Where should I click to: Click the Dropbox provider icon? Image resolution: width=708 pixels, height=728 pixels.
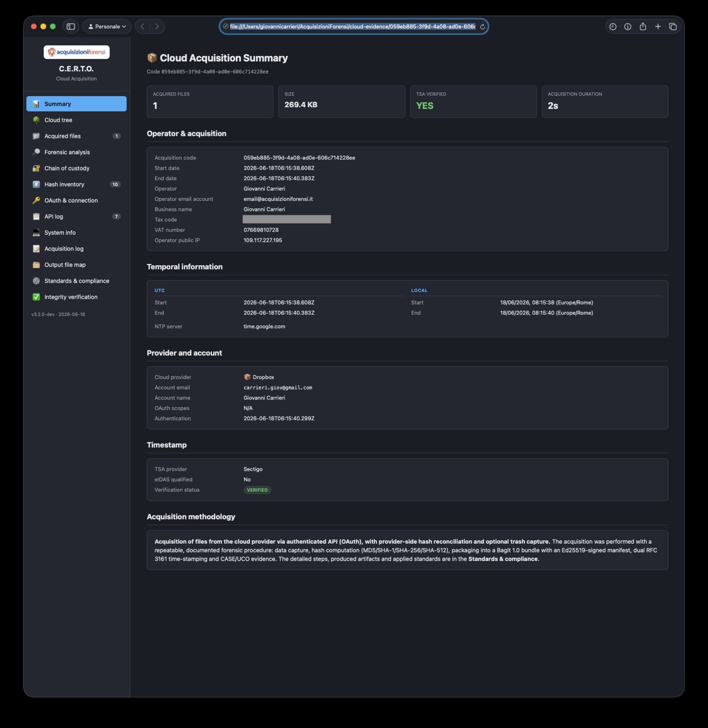pyautogui.click(x=247, y=377)
